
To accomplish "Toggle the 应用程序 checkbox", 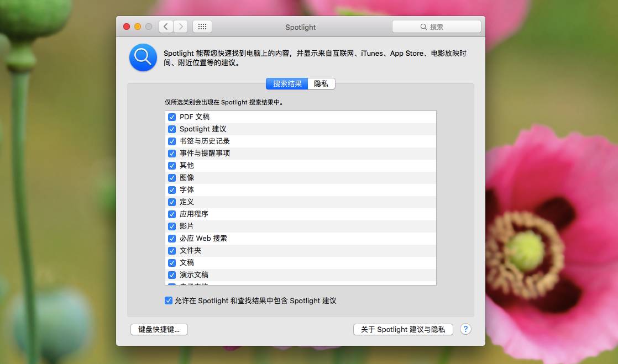I will click(x=172, y=214).
